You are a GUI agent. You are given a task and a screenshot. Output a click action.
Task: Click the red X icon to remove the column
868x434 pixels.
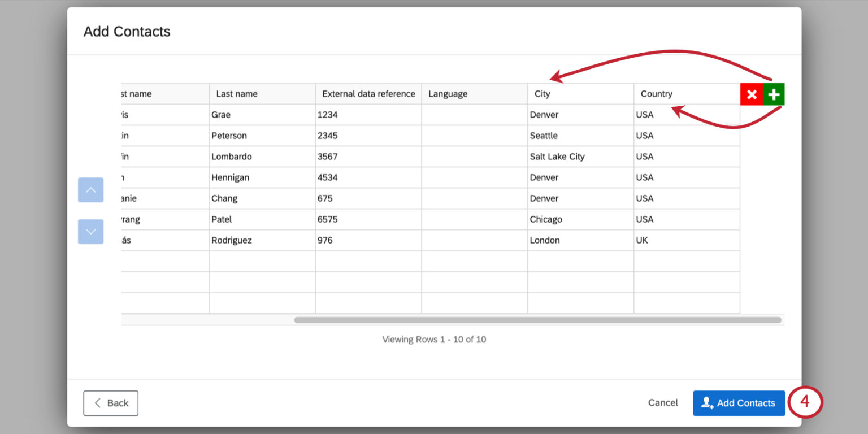752,94
